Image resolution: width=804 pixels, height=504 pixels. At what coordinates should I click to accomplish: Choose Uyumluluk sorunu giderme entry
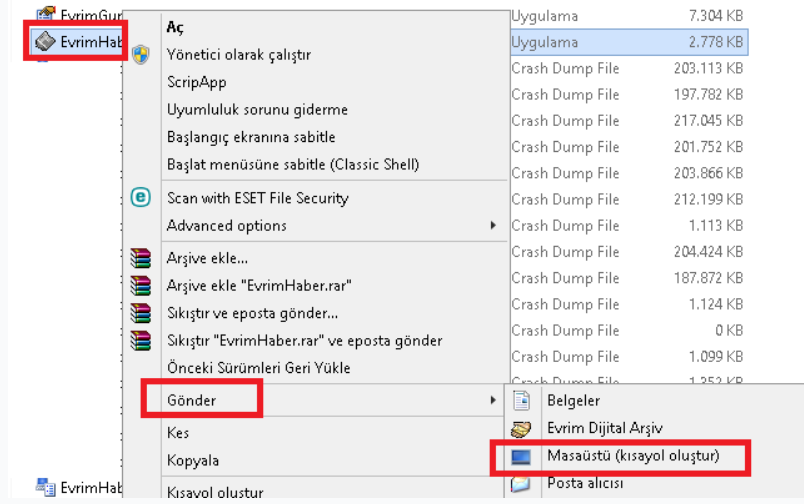click(257, 109)
